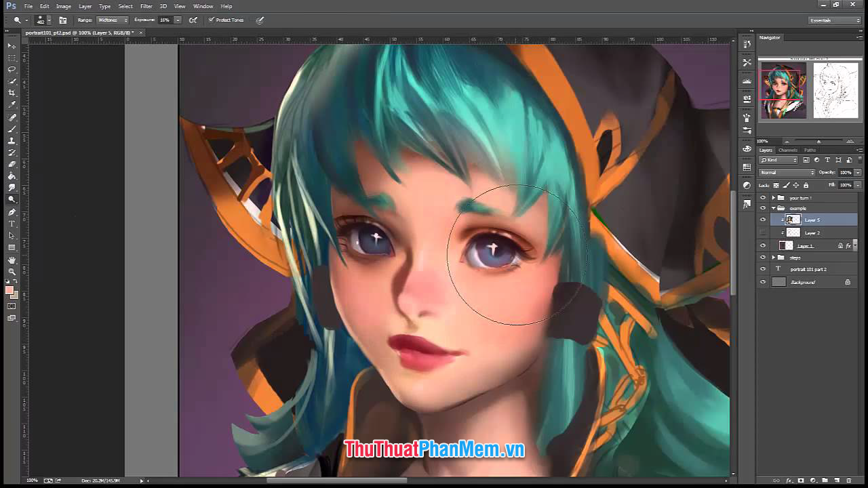Click the Lock transparent pixels button
868x488 pixels.
coord(776,185)
